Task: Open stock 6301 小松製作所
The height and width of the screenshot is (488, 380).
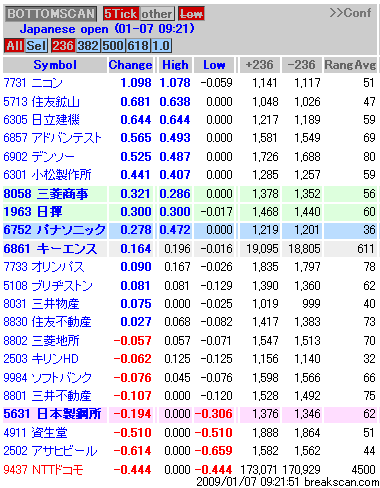Action: (47, 174)
